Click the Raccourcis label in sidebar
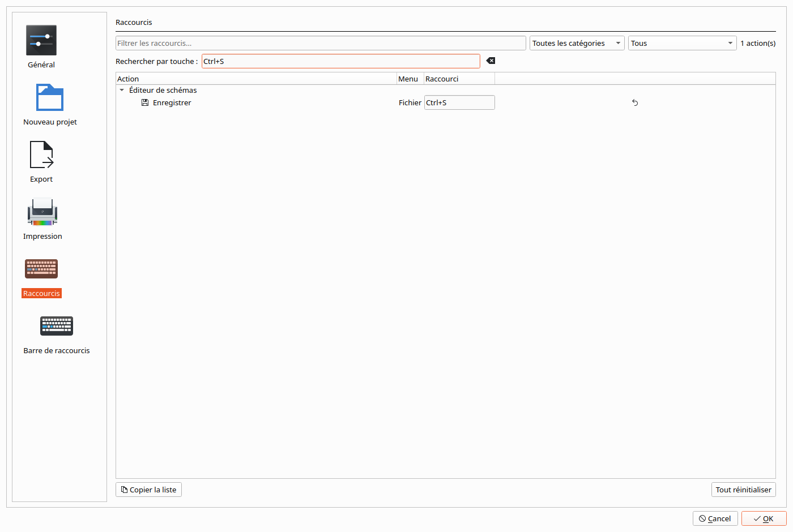Image resolution: width=793 pixels, height=532 pixels. point(41,293)
